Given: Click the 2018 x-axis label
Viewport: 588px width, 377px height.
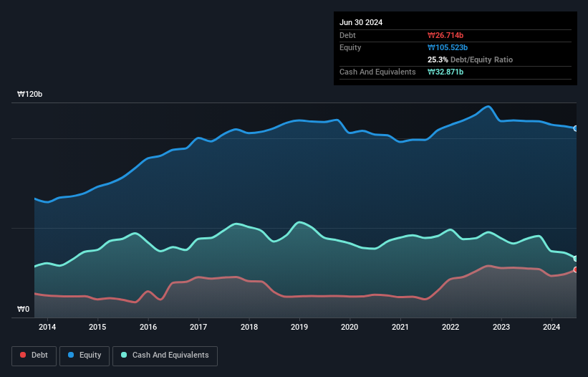Looking at the screenshot, I should pos(249,327).
